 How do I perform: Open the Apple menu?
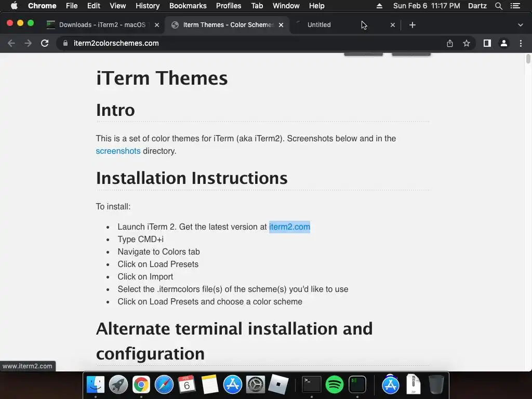coord(14,6)
